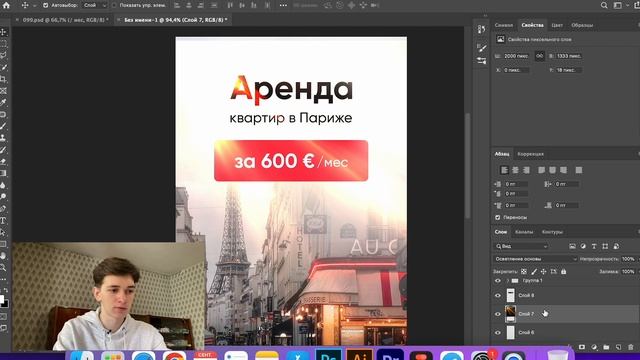Toggle the Автовыбор checkbox

click(45, 5)
